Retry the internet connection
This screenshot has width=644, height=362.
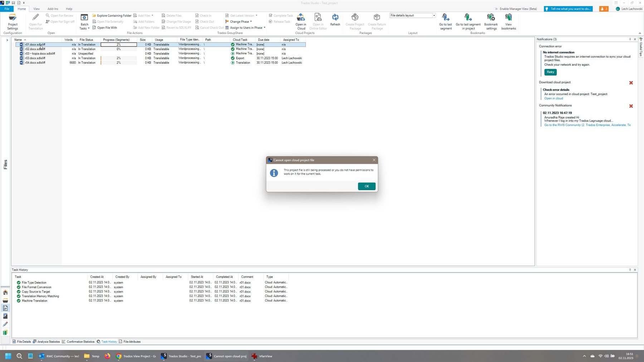coord(550,72)
